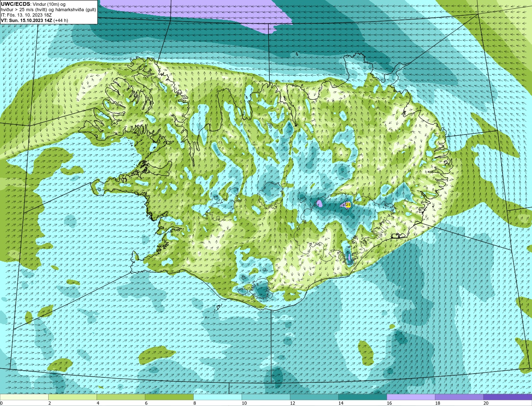
Task: Click the medium teal 12–14 m/s legend swatch
Action: coord(314,397)
